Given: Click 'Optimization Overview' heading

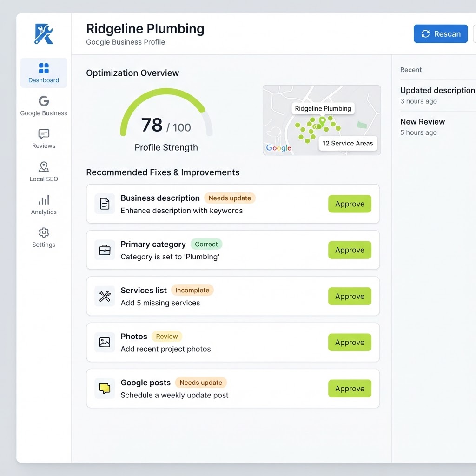Looking at the screenshot, I should tap(132, 73).
